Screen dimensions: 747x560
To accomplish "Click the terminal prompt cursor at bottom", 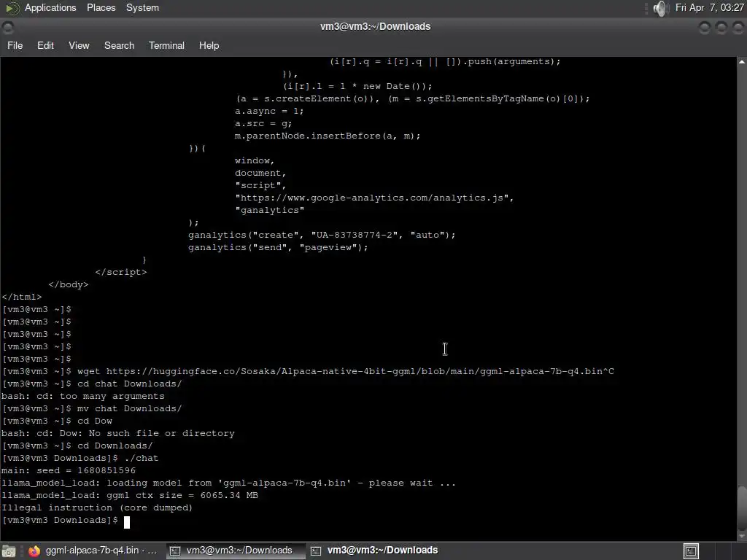I will pyautogui.click(x=127, y=522).
